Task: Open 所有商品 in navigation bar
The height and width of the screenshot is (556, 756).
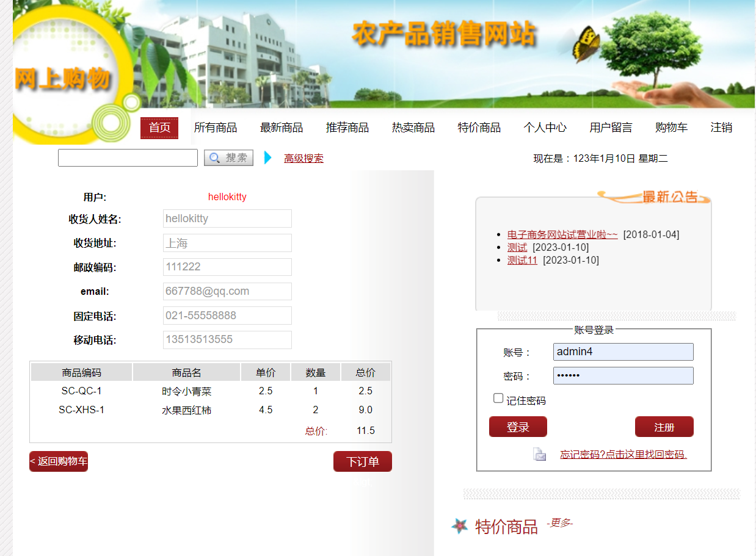Action: (216, 128)
